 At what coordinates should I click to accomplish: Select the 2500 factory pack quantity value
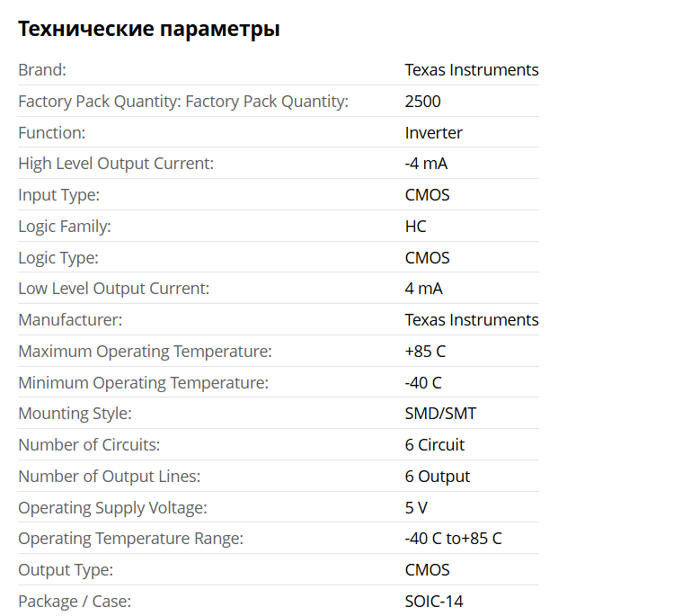(422, 102)
